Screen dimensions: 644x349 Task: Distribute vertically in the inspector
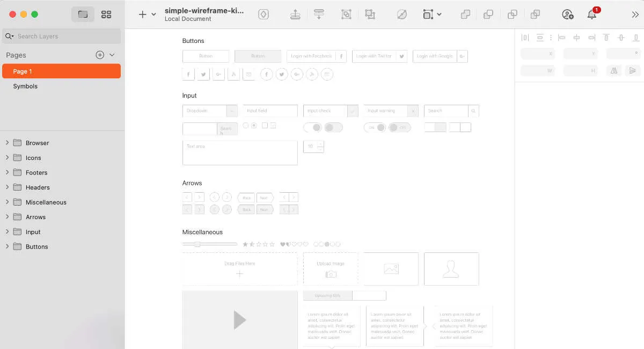(x=540, y=38)
